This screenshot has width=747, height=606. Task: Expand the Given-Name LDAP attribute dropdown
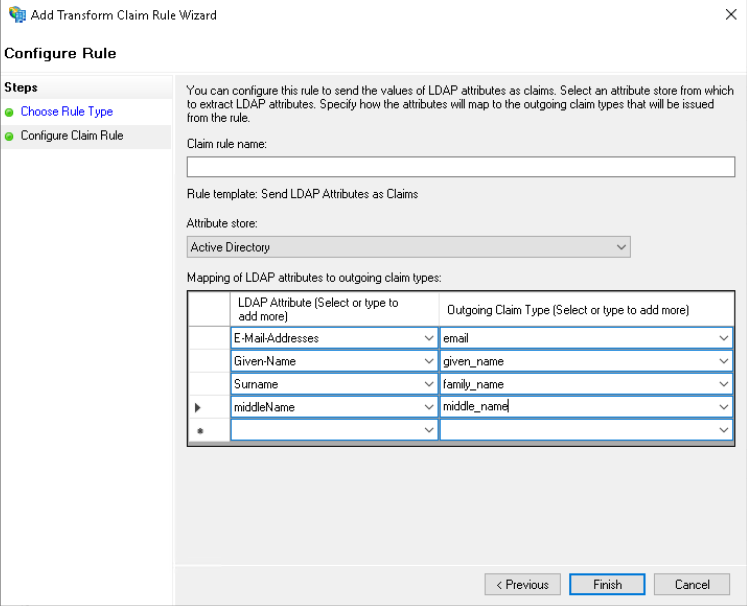pos(429,361)
